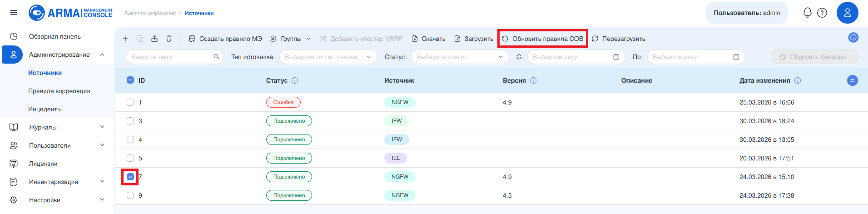This screenshot has height=214, width=868.
Task: Open page info icon at toolbar right
Action: pyautogui.click(x=853, y=37)
